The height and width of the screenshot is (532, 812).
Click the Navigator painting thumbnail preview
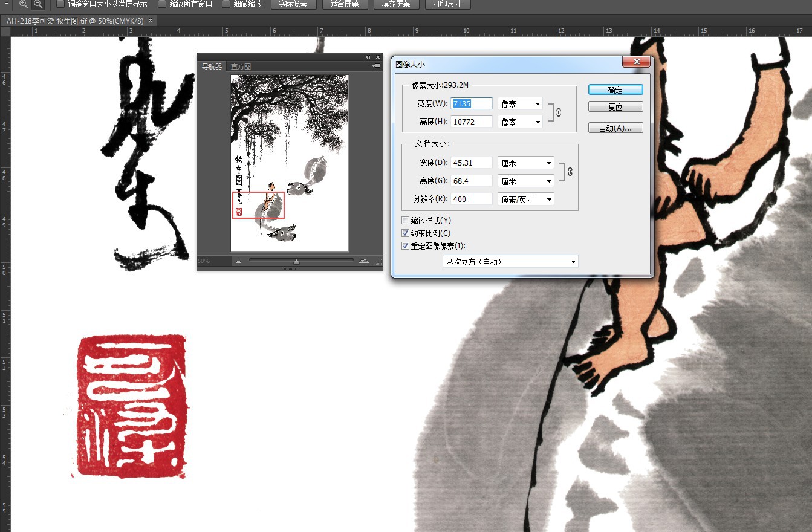click(290, 163)
